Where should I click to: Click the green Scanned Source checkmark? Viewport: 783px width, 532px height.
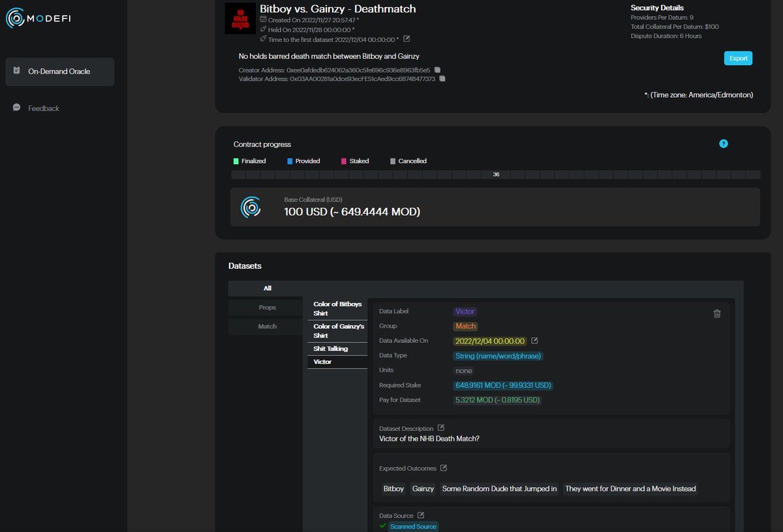click(382, 525)
